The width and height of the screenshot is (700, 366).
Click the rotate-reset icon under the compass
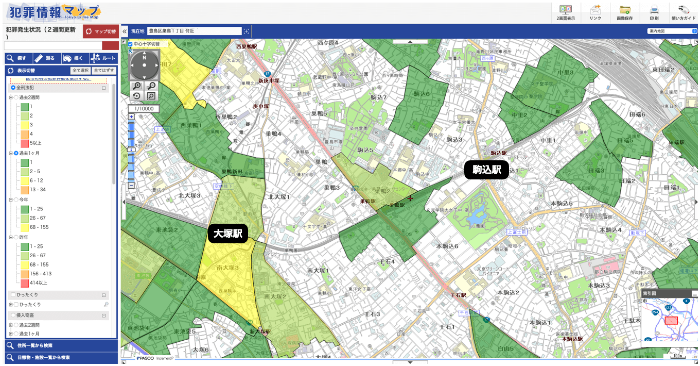pos(137,96)
